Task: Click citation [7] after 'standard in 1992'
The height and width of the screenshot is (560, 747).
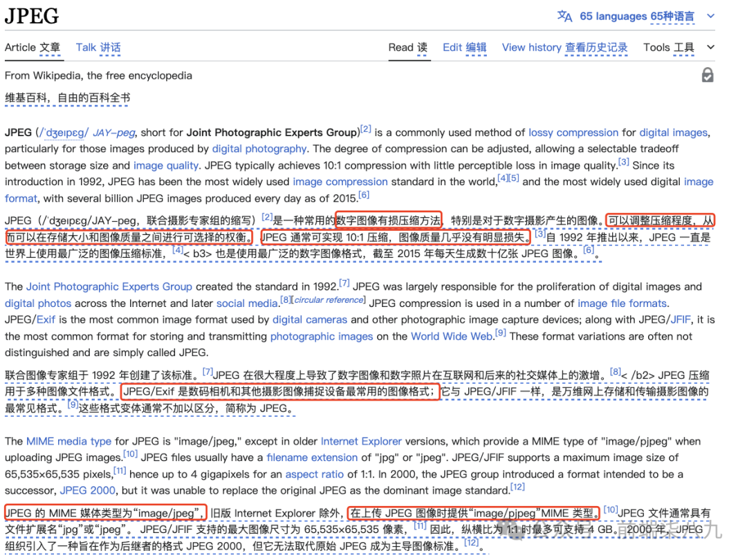Action: pyautogui.click(x=344, y=283)
